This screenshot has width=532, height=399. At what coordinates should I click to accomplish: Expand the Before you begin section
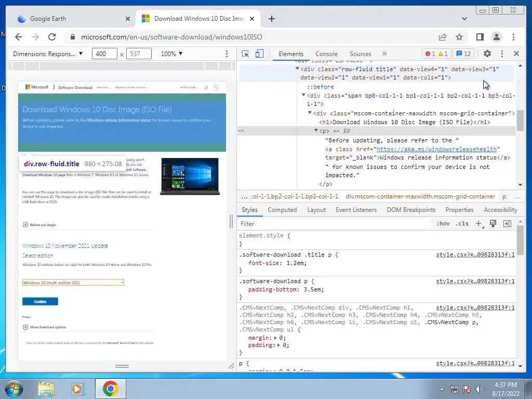coord(39,224)
